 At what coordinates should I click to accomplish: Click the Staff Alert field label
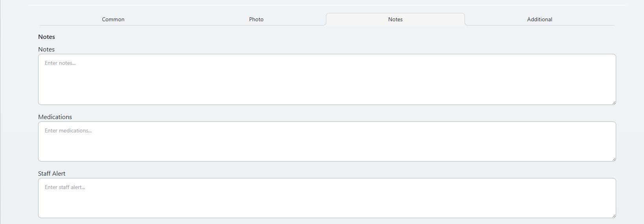[52, 173]
